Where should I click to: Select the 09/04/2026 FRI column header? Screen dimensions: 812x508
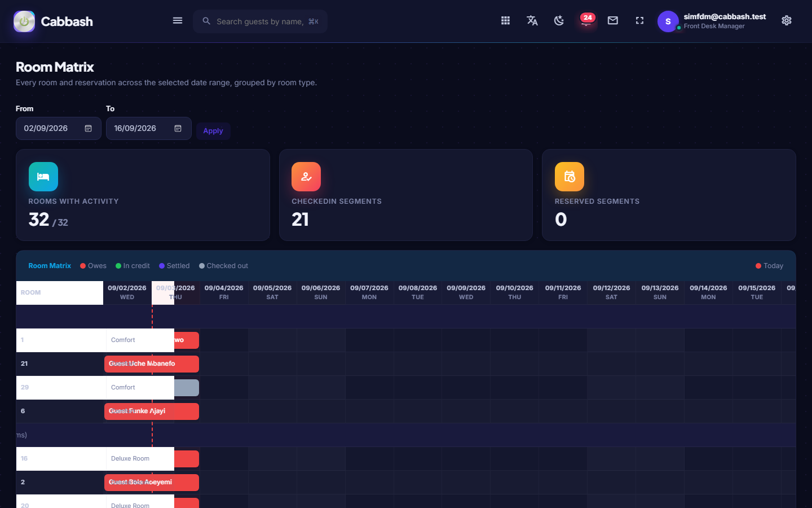click(x=224, y=292)
